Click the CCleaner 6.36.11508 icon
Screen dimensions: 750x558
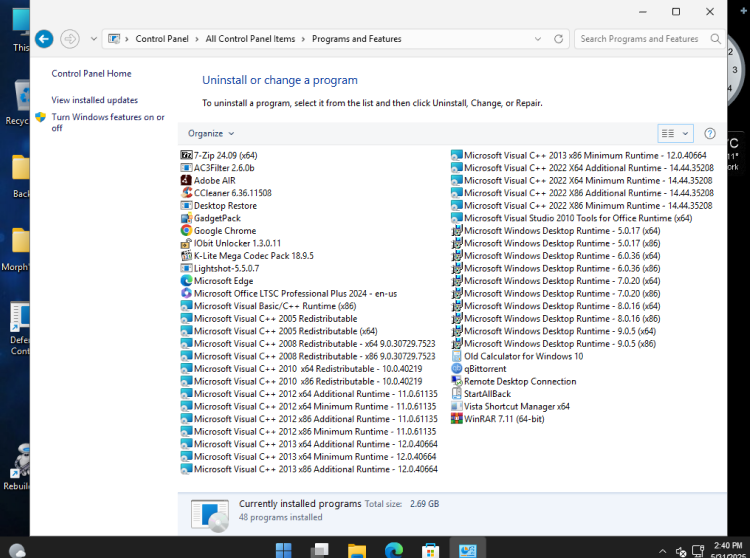(186, 193)
